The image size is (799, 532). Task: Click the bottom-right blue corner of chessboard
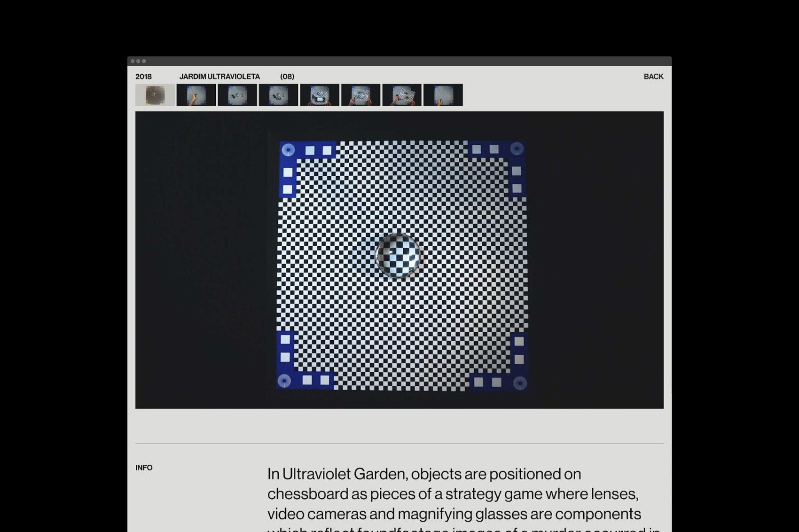[x=519, y=383]
